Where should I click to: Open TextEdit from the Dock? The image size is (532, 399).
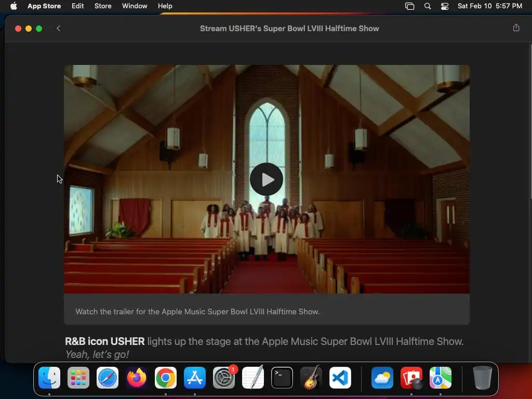[x=253, y=377]
